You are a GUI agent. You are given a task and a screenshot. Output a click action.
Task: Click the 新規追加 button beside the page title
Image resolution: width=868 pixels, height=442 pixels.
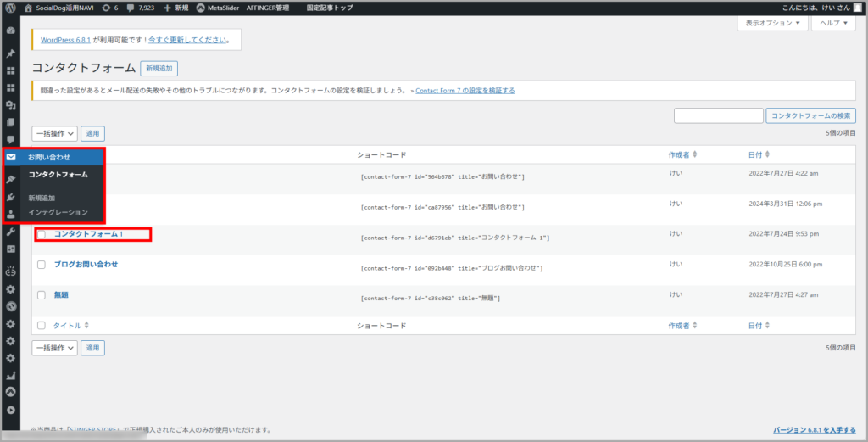159,68
